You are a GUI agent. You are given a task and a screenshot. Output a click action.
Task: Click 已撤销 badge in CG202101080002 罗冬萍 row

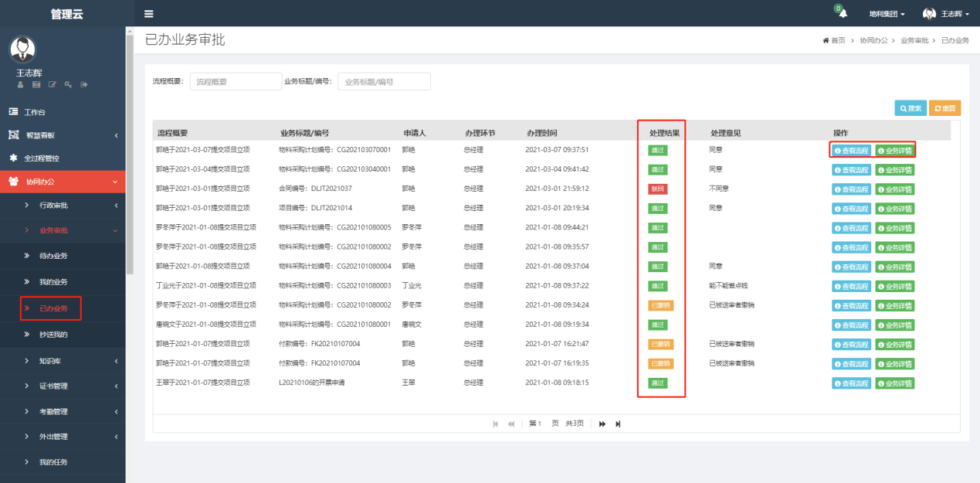point(661,305)
